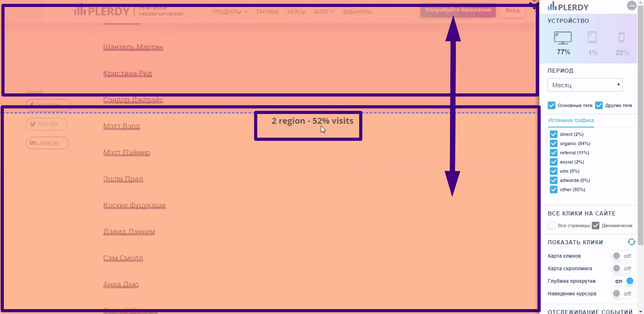Open the Косуке Фуцукаши link
The image size is (644, 314).
click(134, 205)
